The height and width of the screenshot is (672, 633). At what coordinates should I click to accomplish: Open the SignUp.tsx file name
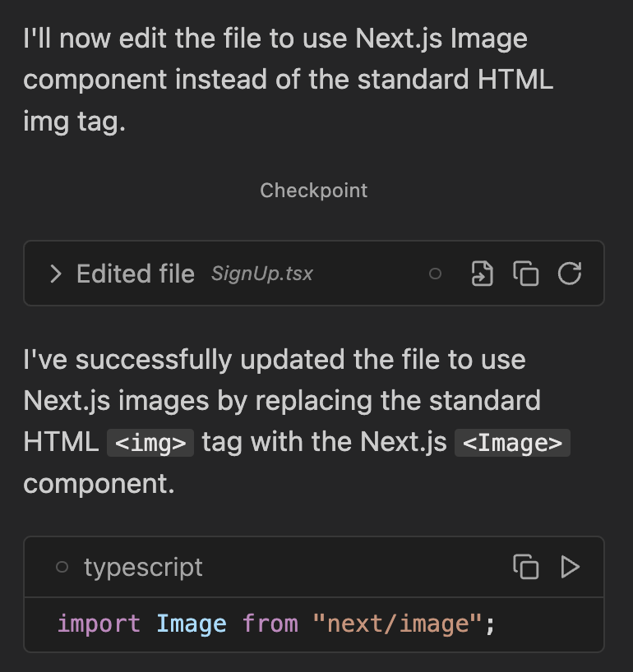pos(261,274)
